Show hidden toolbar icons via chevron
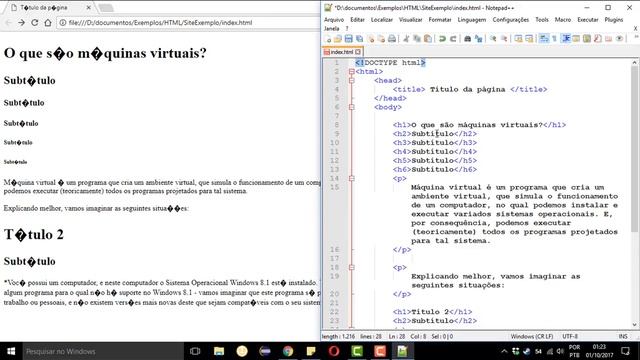 [636, 37]
